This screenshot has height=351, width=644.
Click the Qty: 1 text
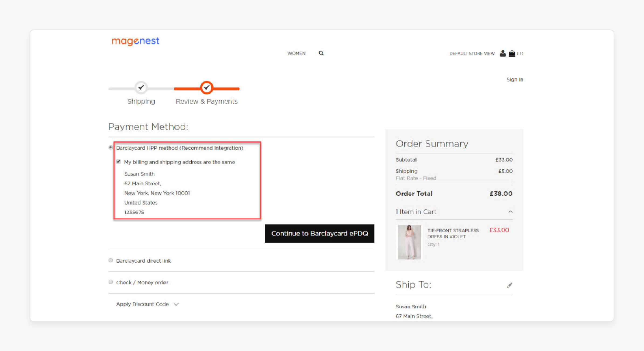[x=433, y=244]
